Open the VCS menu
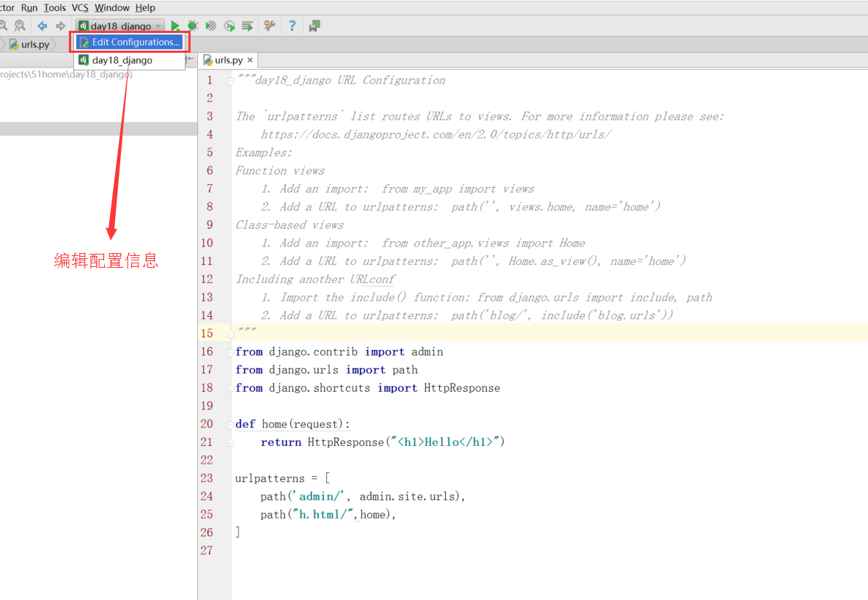The height and width of the screenshot is (600, 868). 80,8
